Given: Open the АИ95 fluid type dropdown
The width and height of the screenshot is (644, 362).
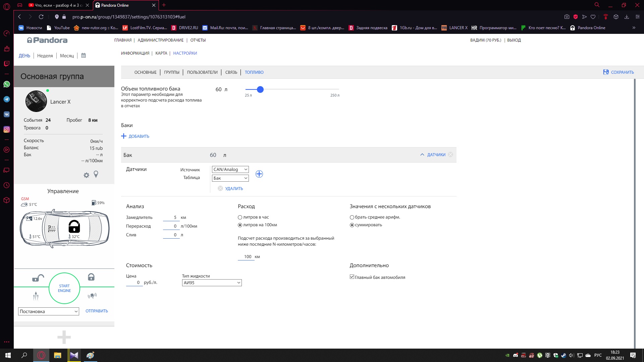Looking at the screenshot, I should [212, 283].
